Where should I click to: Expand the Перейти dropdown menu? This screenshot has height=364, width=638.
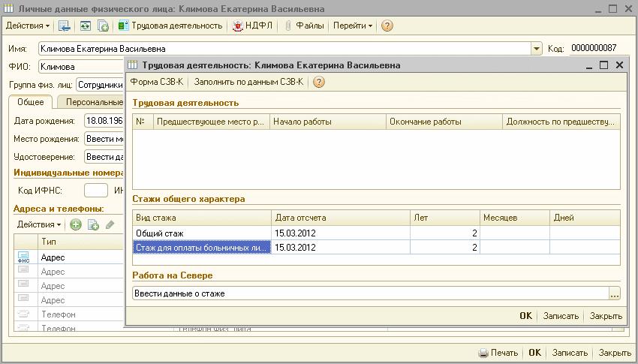353,26
